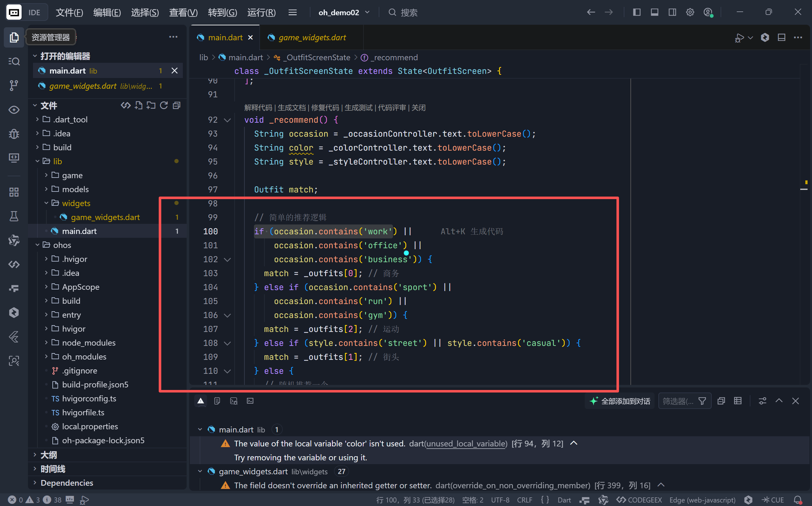Click 全部添加到对话 button
The image size is (812, 506).
click(x=620, y=401)
